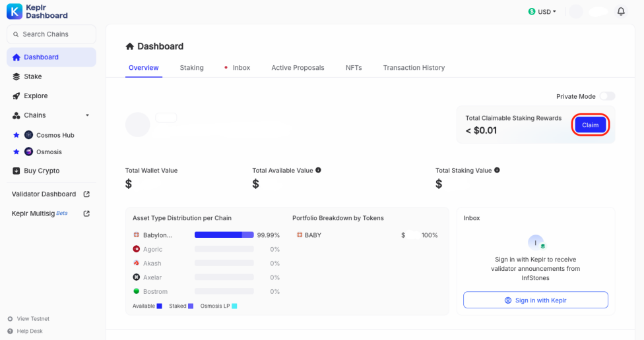Image resolution: width=644 pixels, height=340 pixels.
Task: Open the Stake sidebar item
Action: [51, 76]
